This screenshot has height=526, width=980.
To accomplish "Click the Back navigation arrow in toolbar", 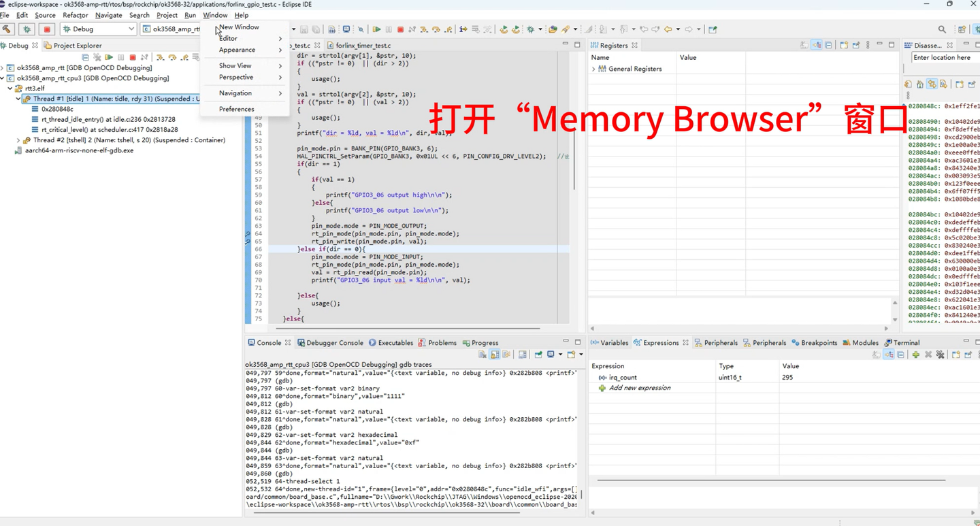I will (x=668, y=29).
